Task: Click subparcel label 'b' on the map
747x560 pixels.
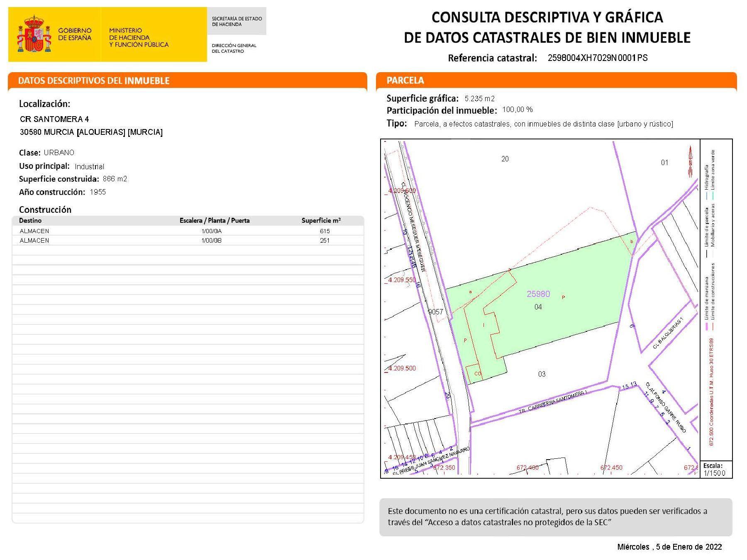Action: (632, 241)
